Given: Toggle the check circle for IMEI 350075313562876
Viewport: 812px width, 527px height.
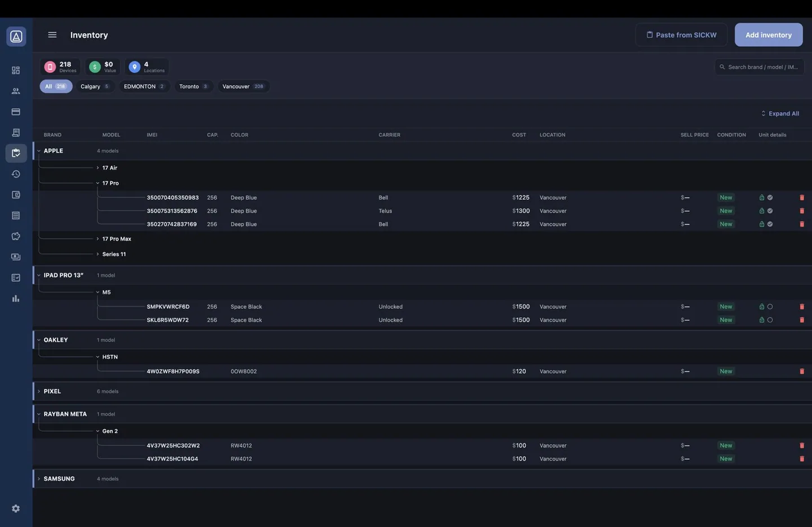Looking at the screenshot, I should 770,211.
